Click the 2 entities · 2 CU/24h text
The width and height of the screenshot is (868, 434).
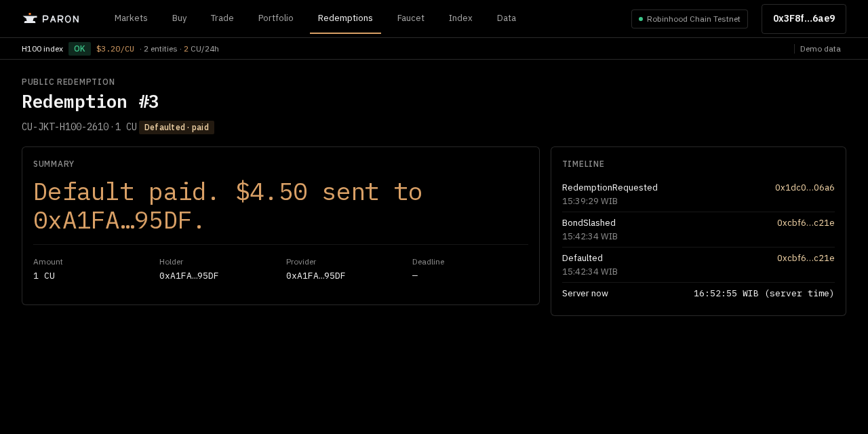(x=179, y=49)
